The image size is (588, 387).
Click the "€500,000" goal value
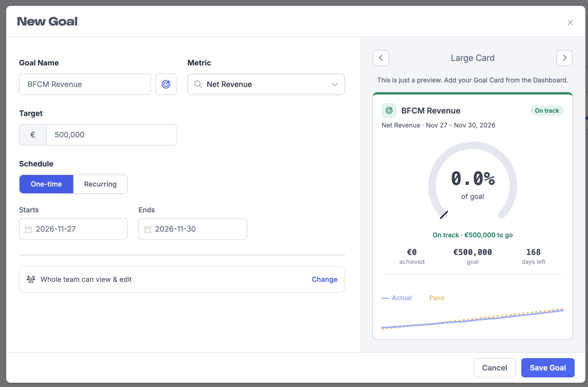472,252
